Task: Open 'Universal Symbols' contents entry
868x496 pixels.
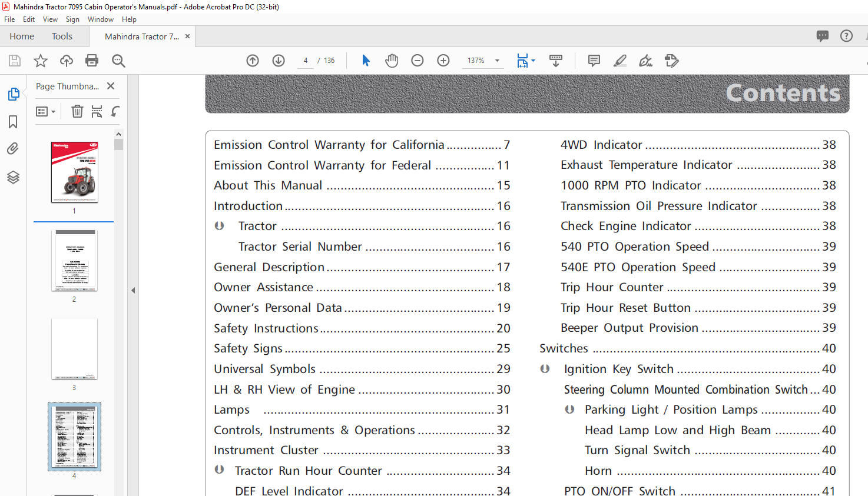Action: 362,369
